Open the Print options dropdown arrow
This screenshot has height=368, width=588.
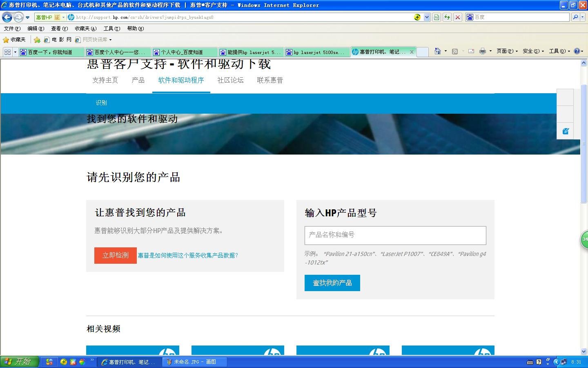pyautogui.click(x=490, y=51)
